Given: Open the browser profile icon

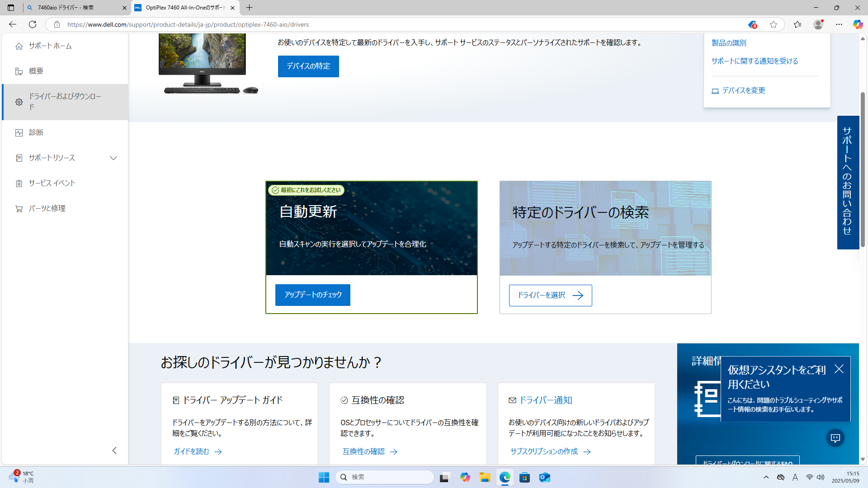Looking at the screenshot, I should pos(818,24).
